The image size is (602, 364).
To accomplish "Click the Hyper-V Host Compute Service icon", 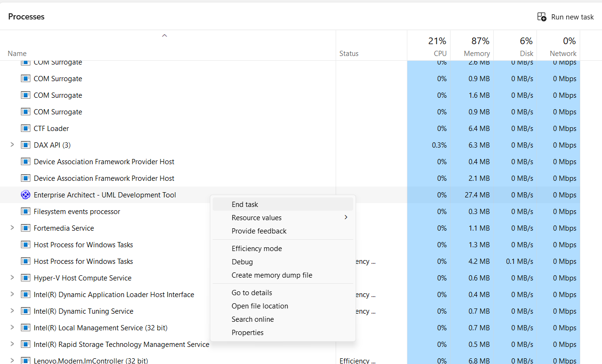I will (26, 278).
